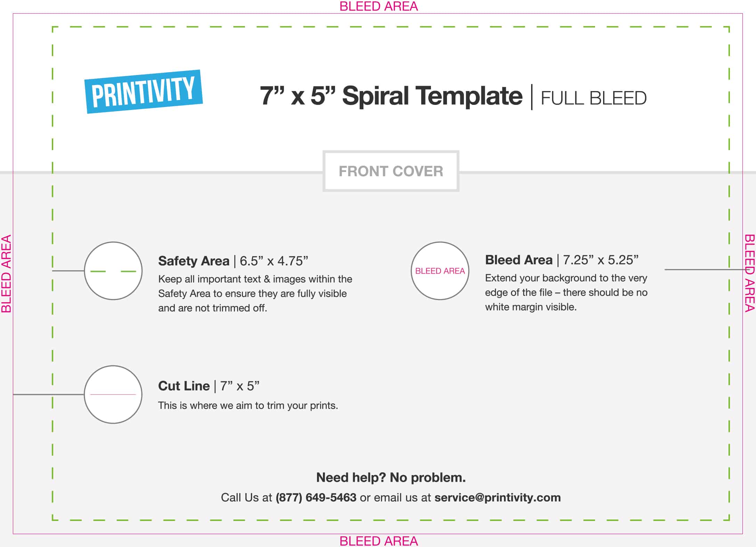Image resolution: width=756 pixels, height=547 pixels.
Task: Click the right vertical BLEED AREA label
Action: tap(750, 273)
